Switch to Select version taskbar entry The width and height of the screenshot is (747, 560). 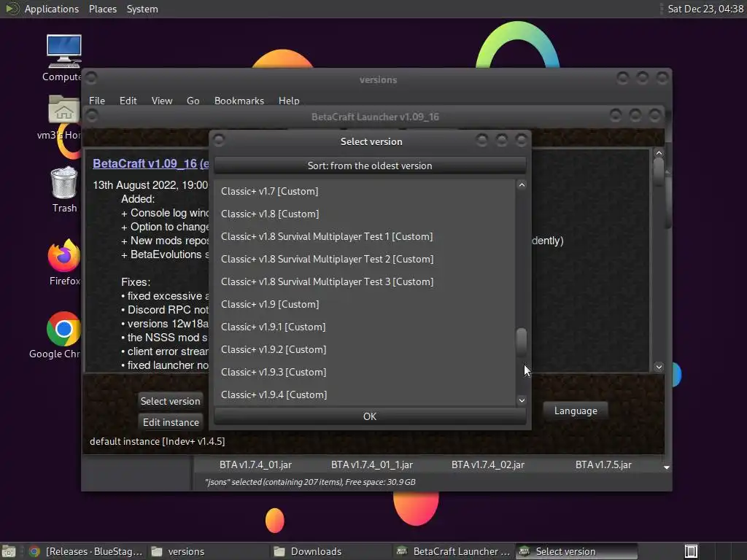(576, 551)
